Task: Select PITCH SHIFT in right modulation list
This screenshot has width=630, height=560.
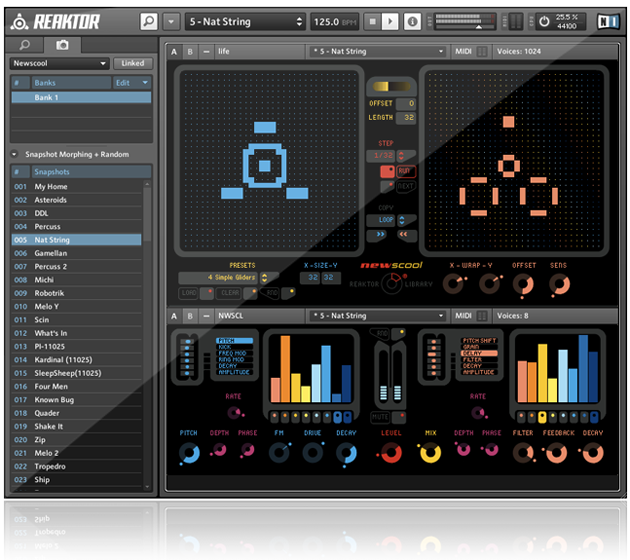Action: click(479, 341)
